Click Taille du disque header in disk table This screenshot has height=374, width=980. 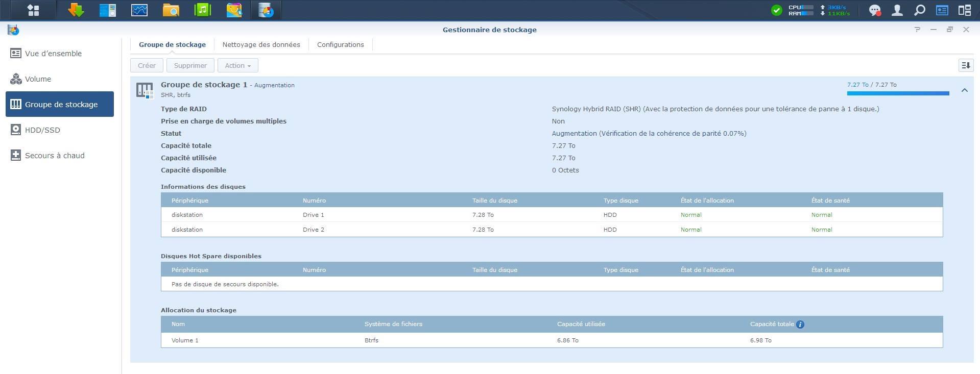pos(495,201)
